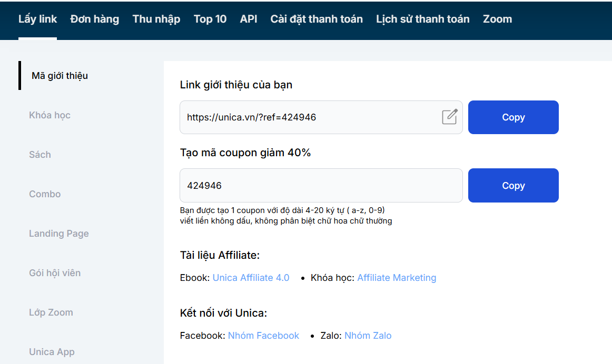
Task: Click the edit icon in referral link field
Action: pyautogui.click(x=449, y=117)
